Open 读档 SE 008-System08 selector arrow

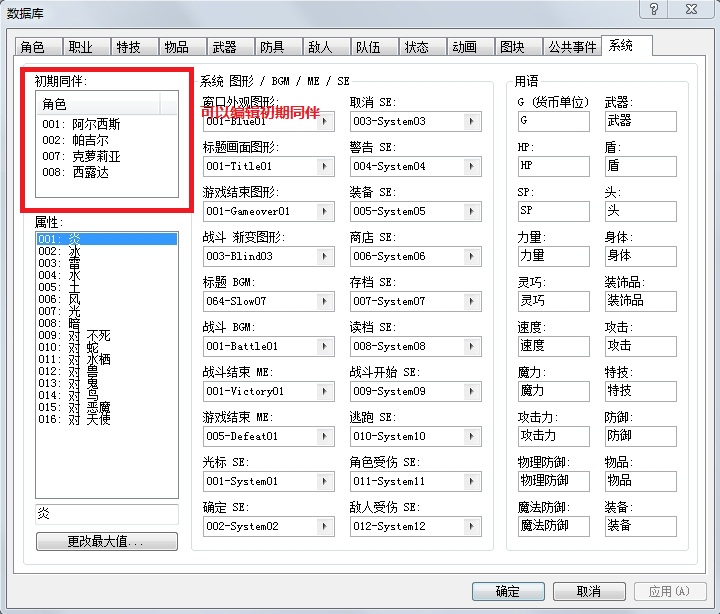(x=472, y=347)
